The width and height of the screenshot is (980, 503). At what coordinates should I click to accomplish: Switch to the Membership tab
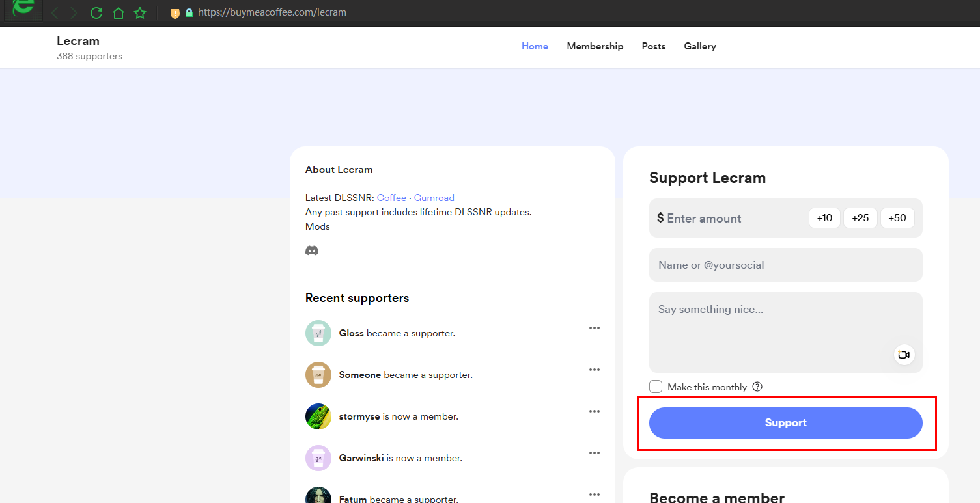(x=595, y=46)
